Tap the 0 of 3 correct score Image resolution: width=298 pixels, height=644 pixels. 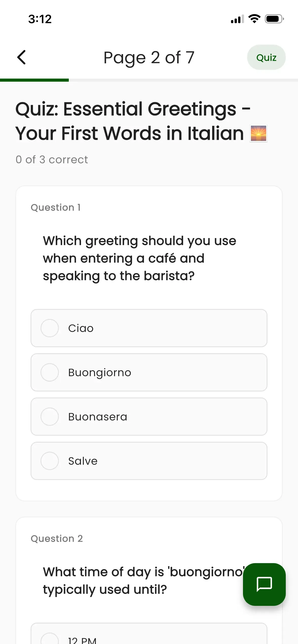pos(52,160)
